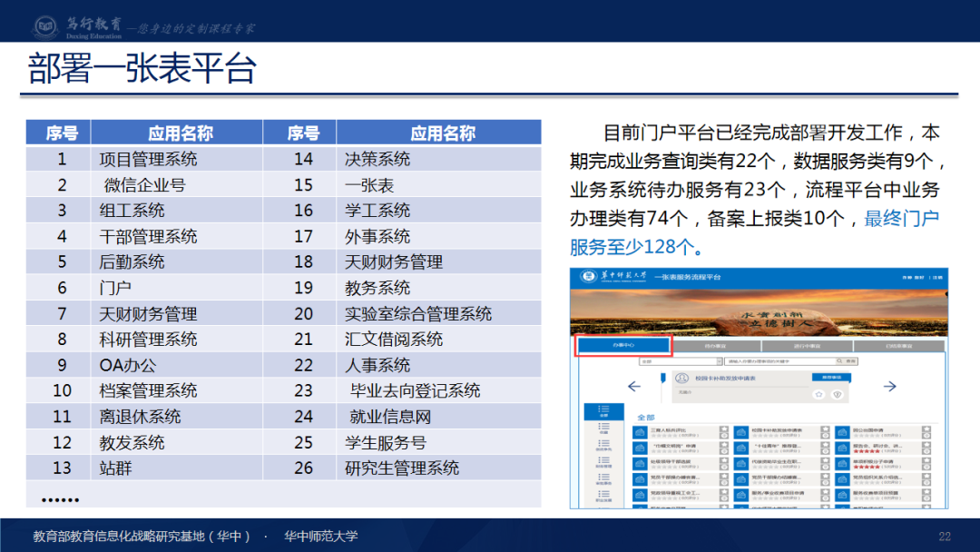
Task: Click the 华中师范大学 logo in the embedded portal
Action: click(x=614, y=276)
